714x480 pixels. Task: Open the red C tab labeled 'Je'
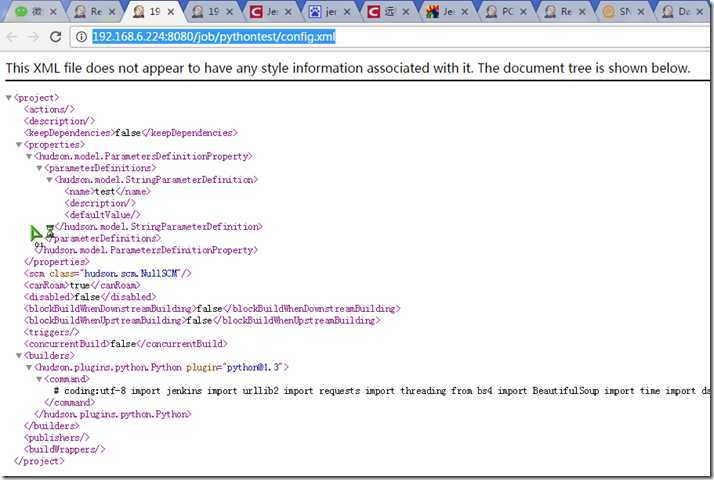coord(270,11)
